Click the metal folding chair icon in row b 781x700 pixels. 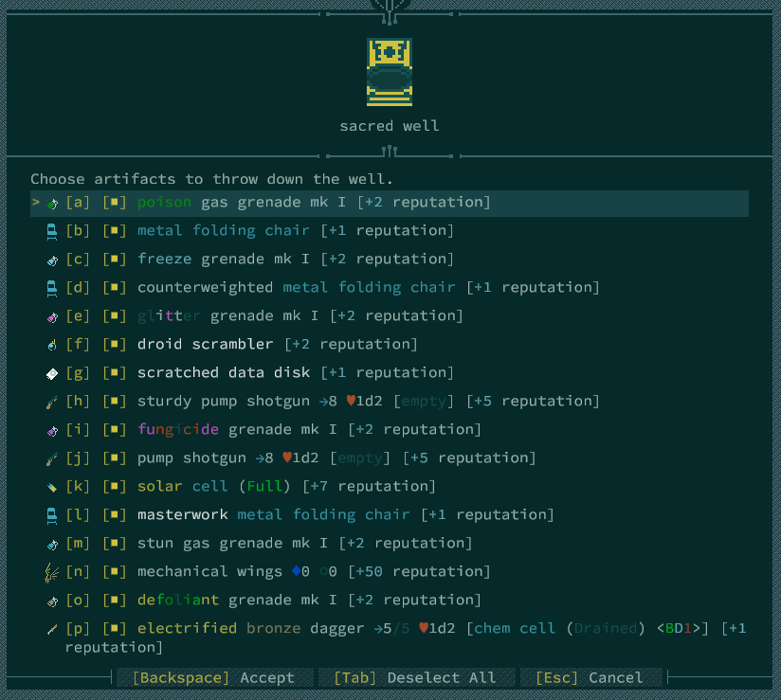point(52,231)
